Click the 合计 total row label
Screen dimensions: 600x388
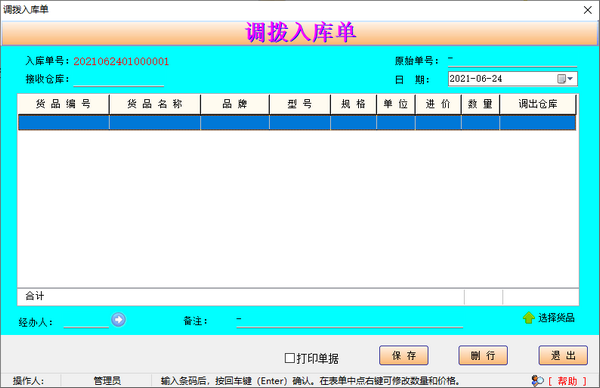(35, 296)
